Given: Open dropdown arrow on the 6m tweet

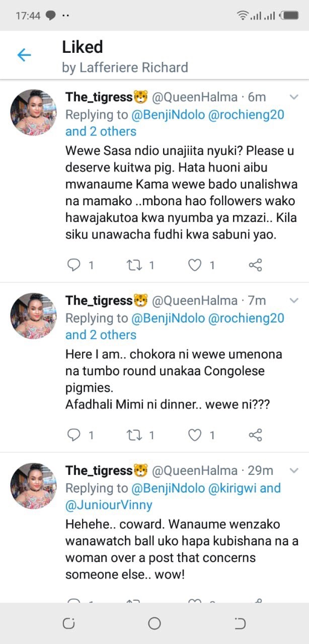Looking at the screenshot, I should (293, 97).
